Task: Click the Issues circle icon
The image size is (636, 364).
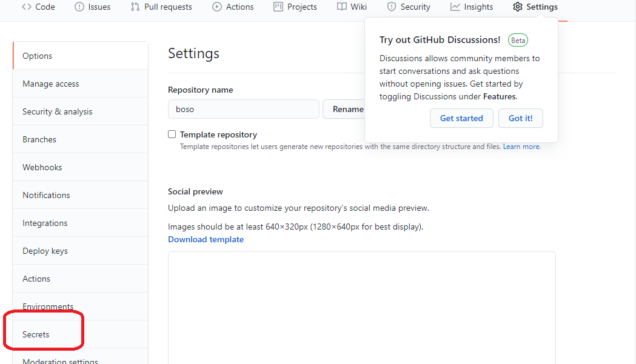Action: pyautogui.click(x=79, y=7)
